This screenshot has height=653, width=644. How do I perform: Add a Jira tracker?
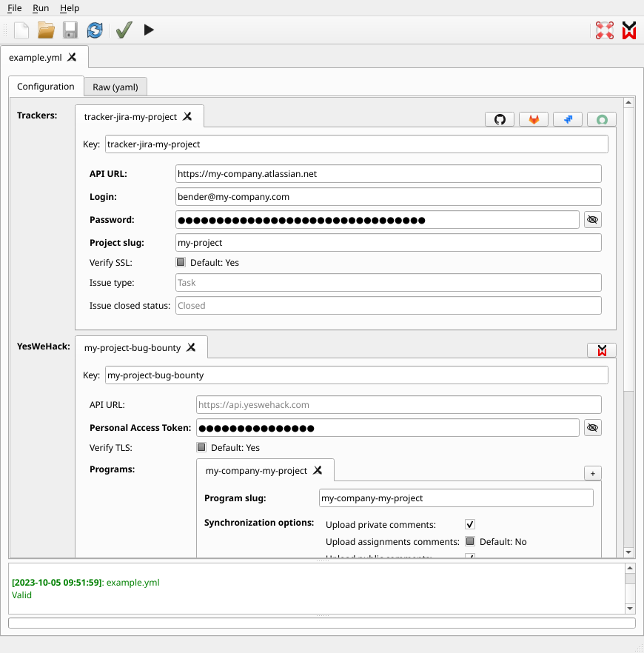568,118
